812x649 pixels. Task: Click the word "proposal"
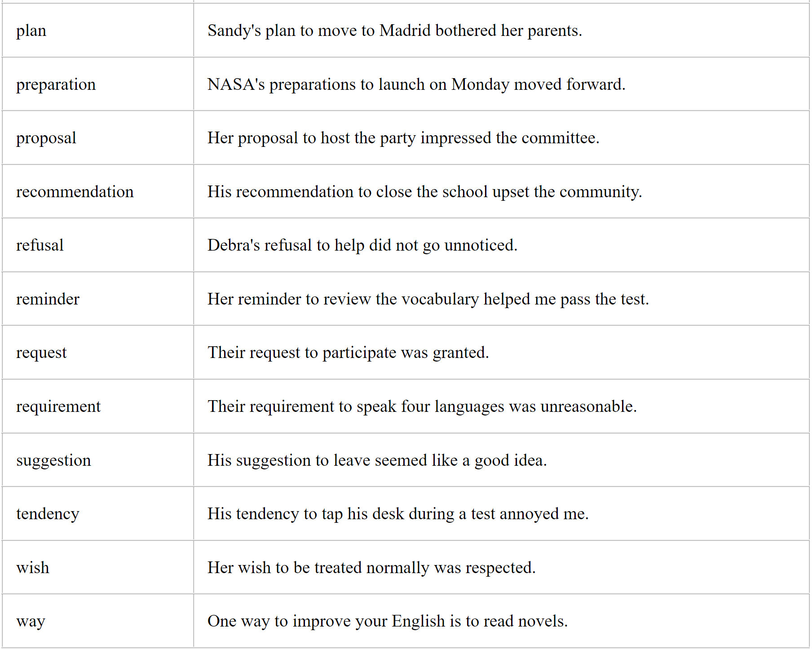click(46, 138)
